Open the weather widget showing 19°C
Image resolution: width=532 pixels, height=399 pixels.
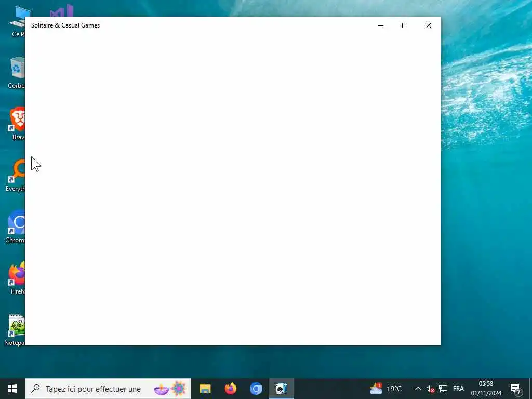386,389
